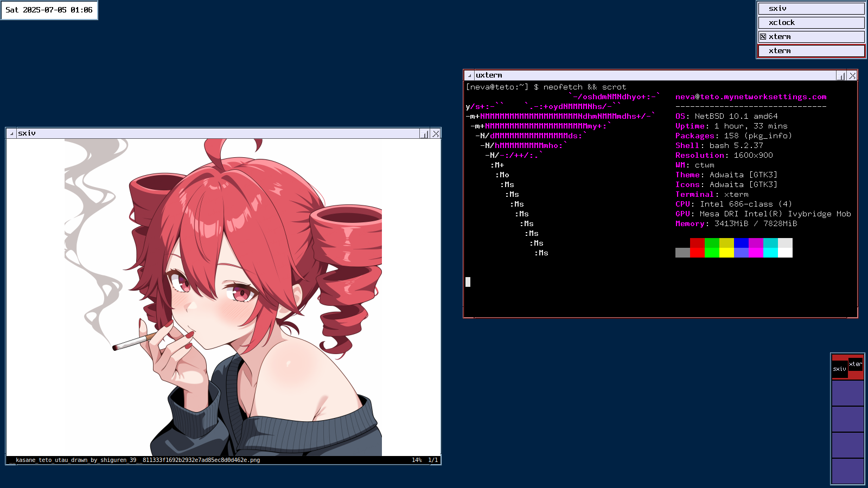Click the 14% zoom value in sxiv
868x488 pixels.
tap(417, 460)
